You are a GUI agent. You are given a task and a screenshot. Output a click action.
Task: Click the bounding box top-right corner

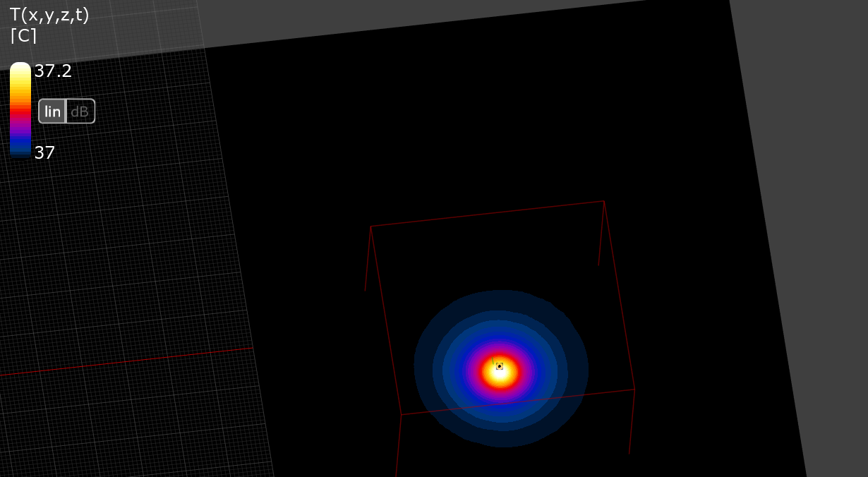[604, 201]
